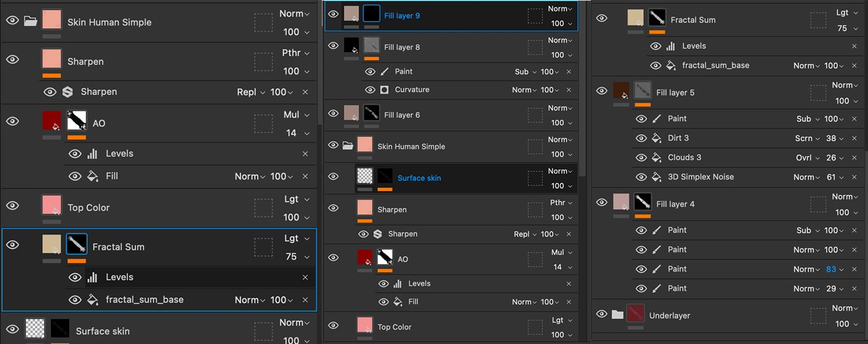This screenshot has height=344, width=868.
Task: Click the 38 opacity value of Dirt 3
Action: click(831, 138)
